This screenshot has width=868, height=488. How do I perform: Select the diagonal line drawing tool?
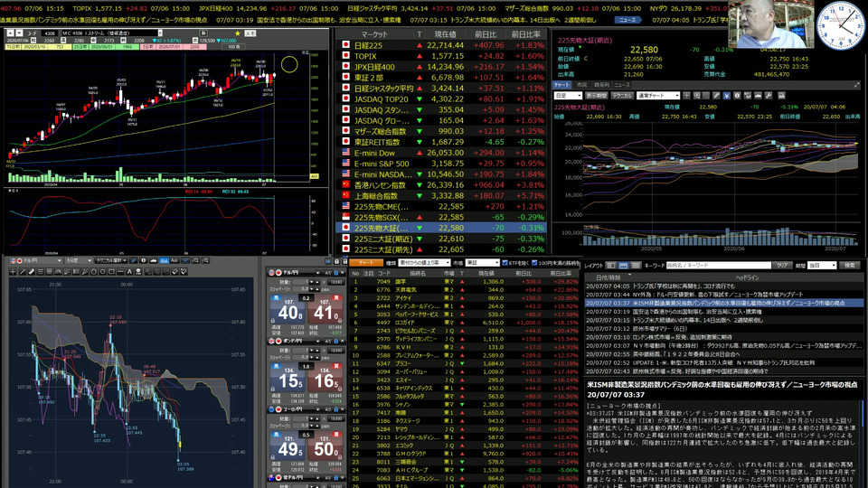(x=23, y=272)
